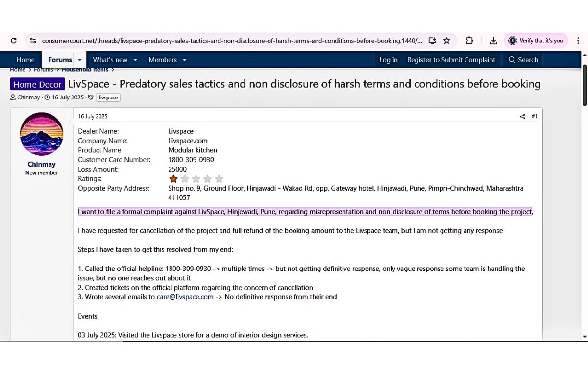Click Register to Submit Complaint
Viewport: 588px width, 392px height.
tap(451, 60)
